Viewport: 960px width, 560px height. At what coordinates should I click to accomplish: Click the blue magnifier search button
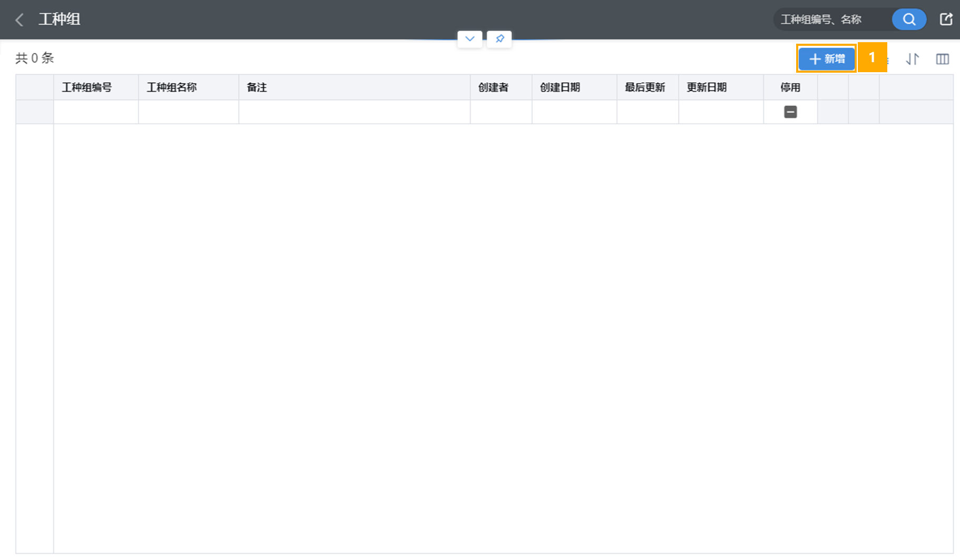pyautogui.click(x=909, y=19)
